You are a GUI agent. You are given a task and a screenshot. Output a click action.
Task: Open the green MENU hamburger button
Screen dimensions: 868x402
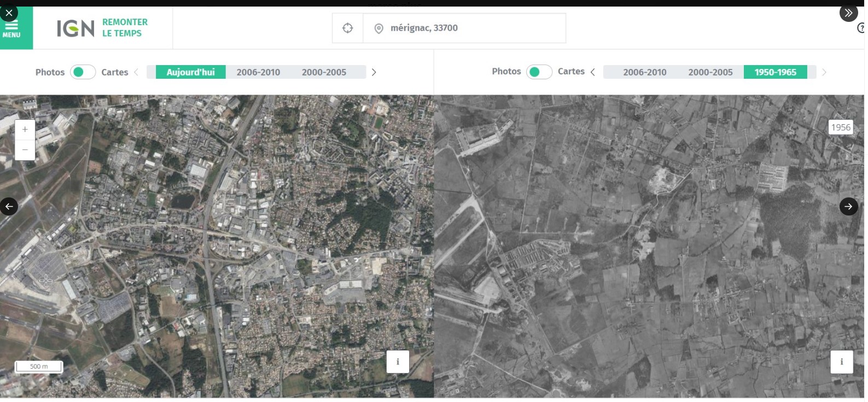pyautogui.click(x=12, y=29)
